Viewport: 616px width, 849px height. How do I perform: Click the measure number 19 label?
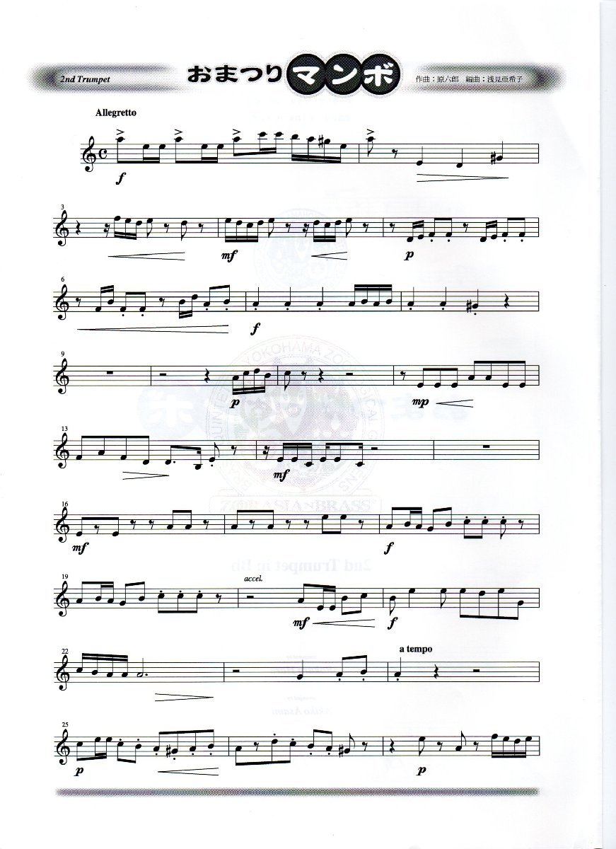64,574
